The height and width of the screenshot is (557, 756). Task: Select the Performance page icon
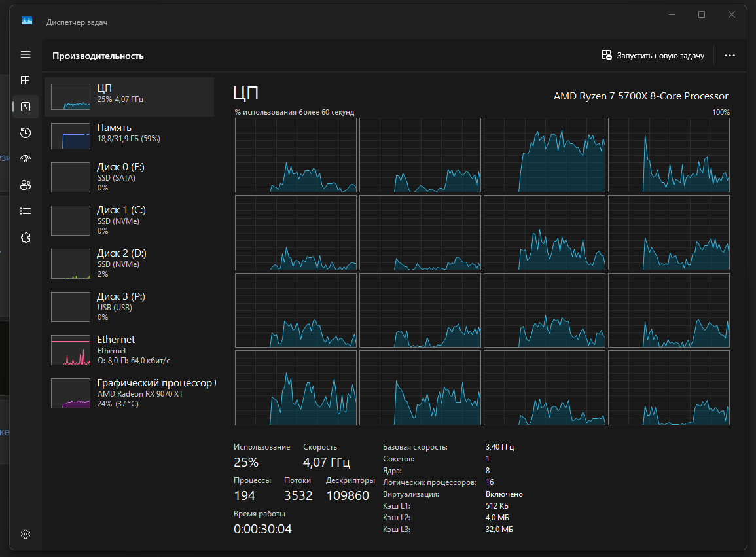[x=26, y=107]
